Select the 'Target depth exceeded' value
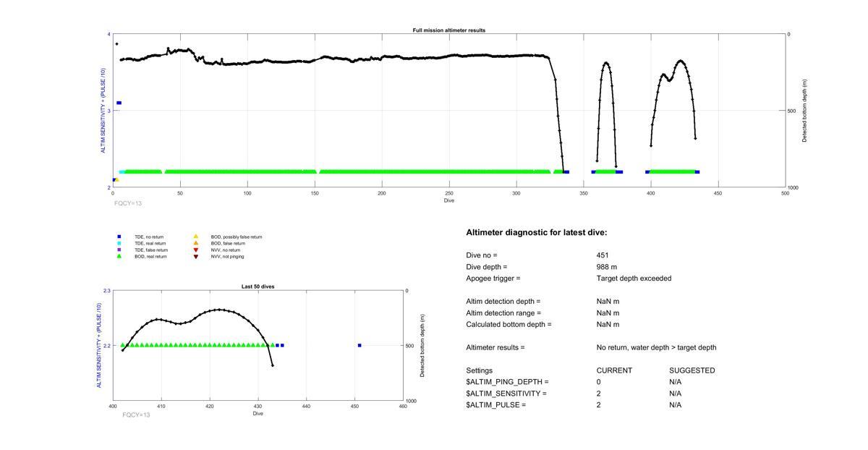The height and width of the screenshot is (450, 868). coord(634,279)
